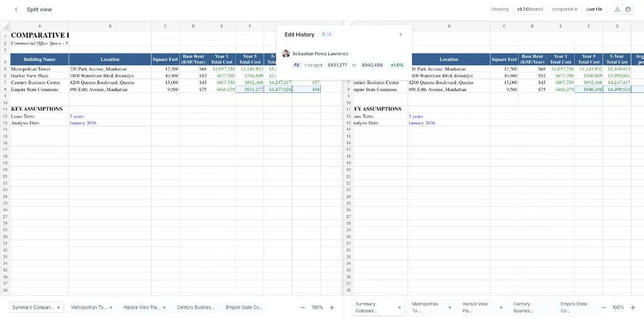644x318 pixels.
Task: Select left pane cell 4200 Queens Boulevard, Queens
Action: pyautogui.click(x=110, y=82)
